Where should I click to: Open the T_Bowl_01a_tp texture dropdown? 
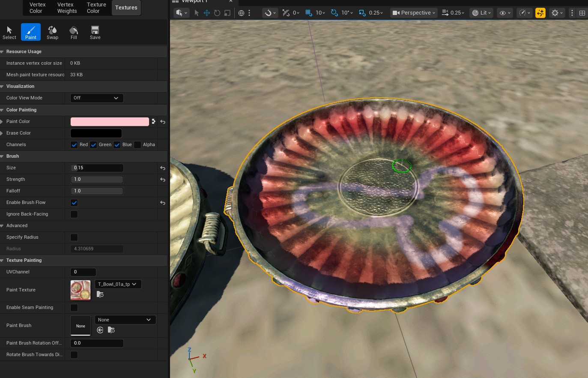click(118, 284)
